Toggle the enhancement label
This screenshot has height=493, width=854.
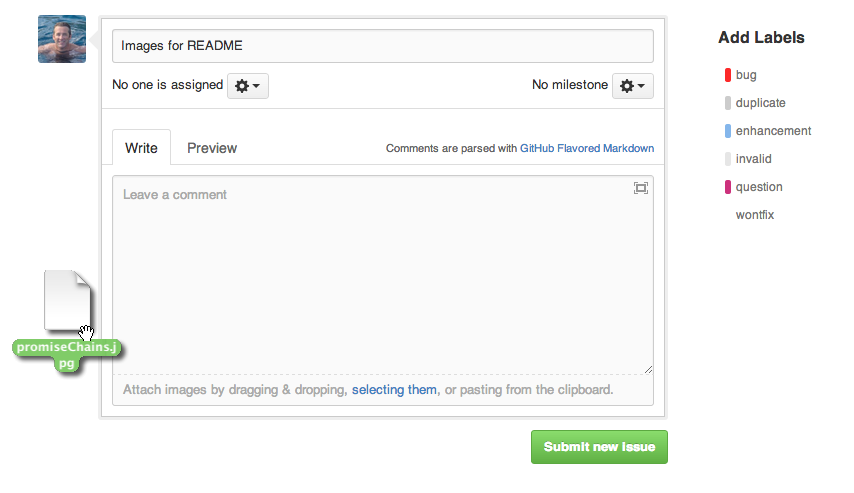tap(772, 131)
